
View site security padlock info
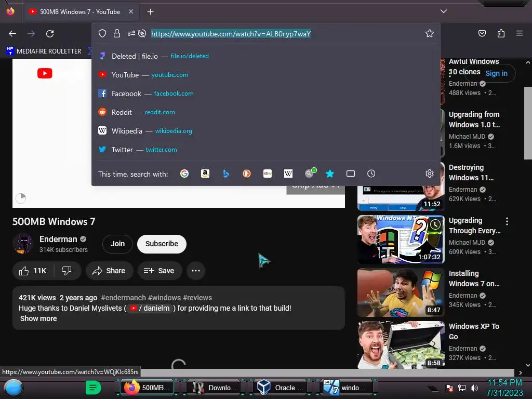click(117, 33)
